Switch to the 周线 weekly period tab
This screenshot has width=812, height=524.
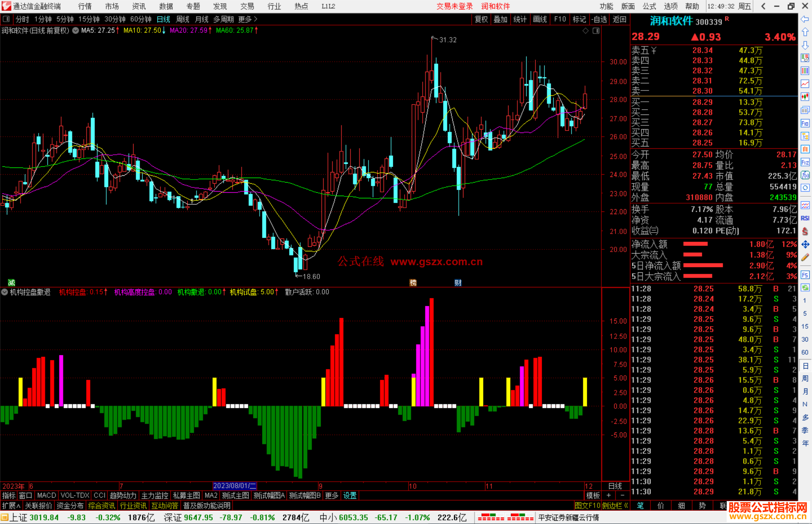pos(183,19)
